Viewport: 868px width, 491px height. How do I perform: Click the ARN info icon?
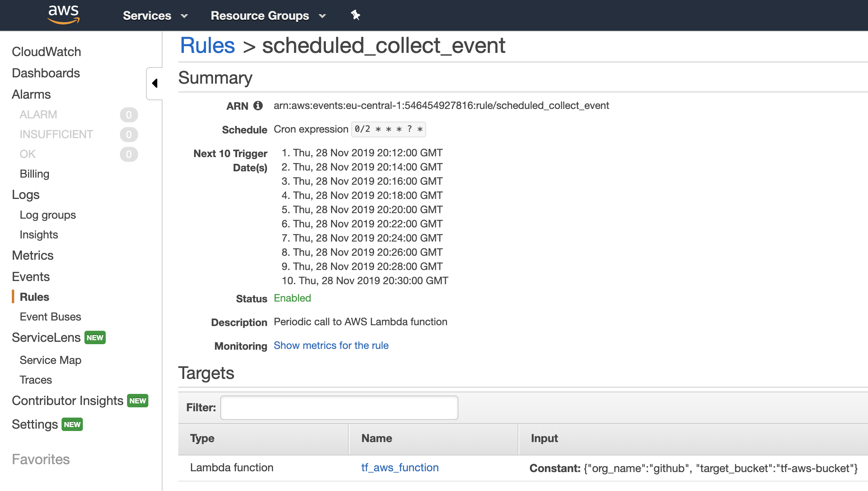tap(258, 105)
